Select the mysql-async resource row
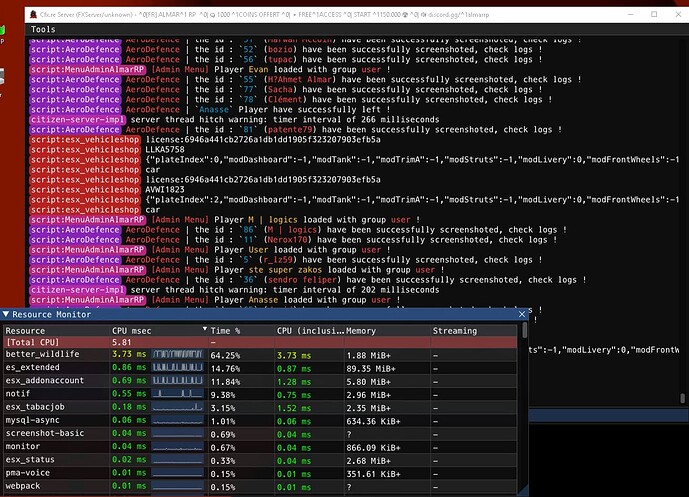Screen dimensions: 689x497 pos(261,421)
